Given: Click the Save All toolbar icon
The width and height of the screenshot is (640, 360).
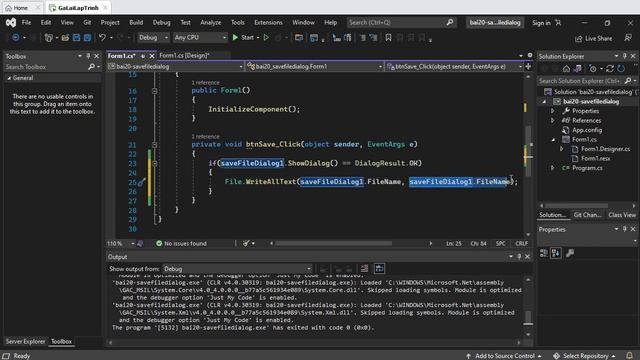Looking at the screenshot, I should click(x=87, y=38).
